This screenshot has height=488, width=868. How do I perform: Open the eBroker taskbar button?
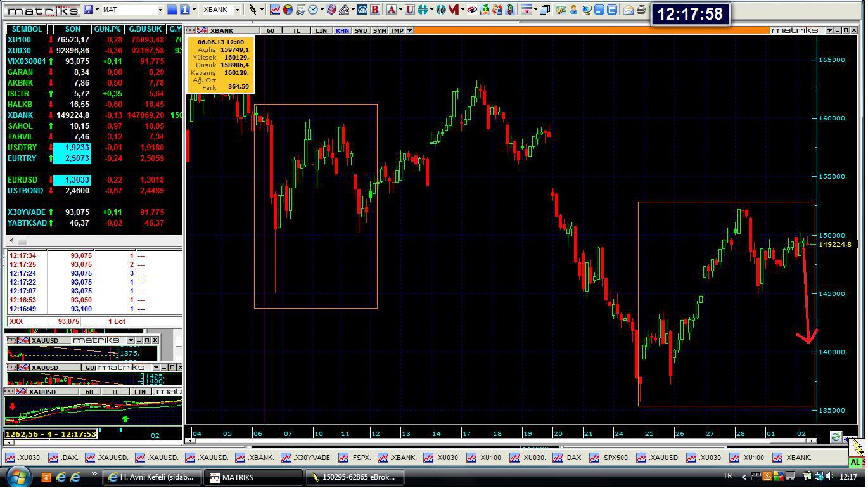click(x=355, y=477)
